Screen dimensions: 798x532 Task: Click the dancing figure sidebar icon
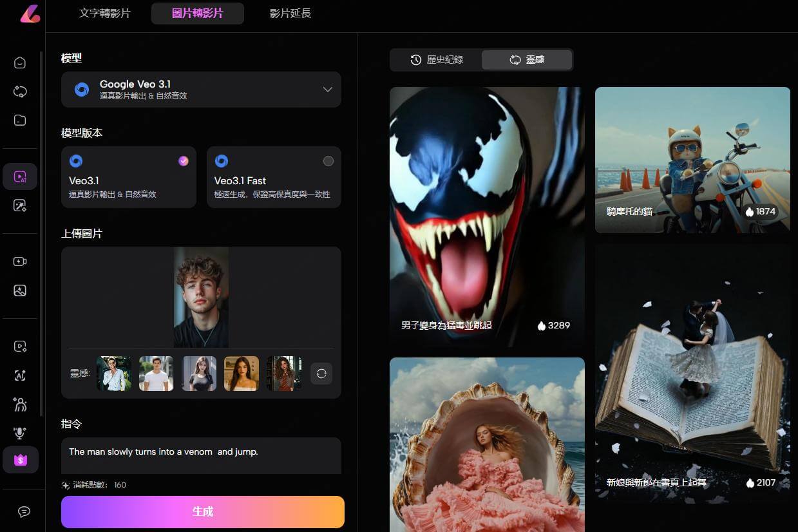click(x=20, y=404)
